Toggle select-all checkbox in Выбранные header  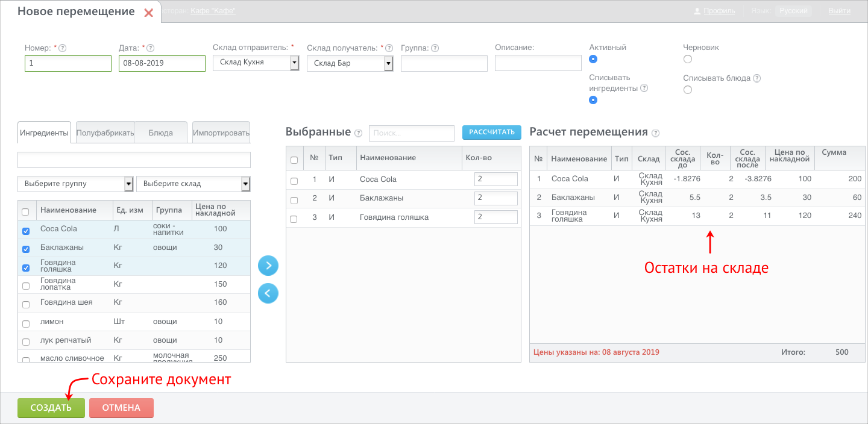click(x=294, y=160)
